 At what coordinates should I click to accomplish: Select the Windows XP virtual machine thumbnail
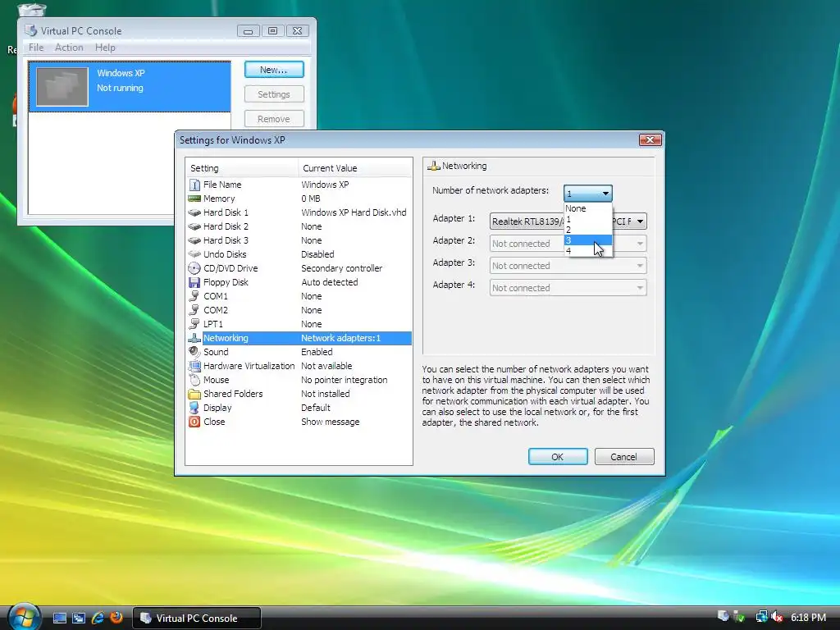62,87
